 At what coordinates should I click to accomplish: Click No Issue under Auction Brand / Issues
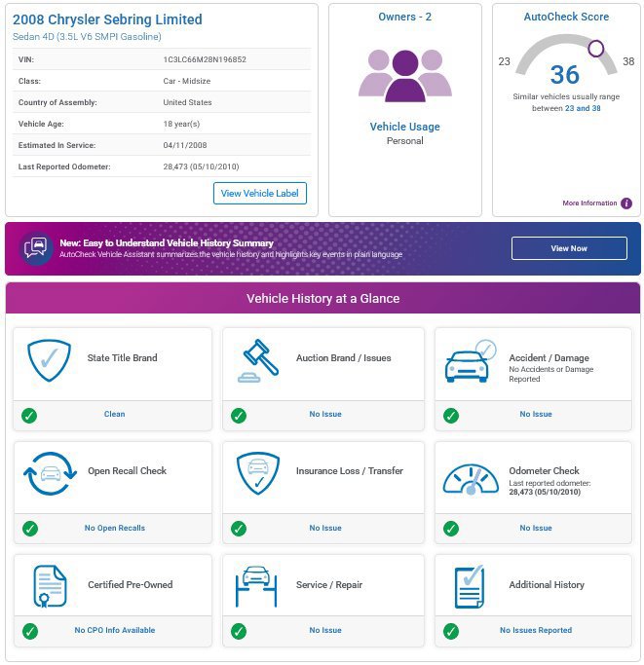click(x=325, y=414)
